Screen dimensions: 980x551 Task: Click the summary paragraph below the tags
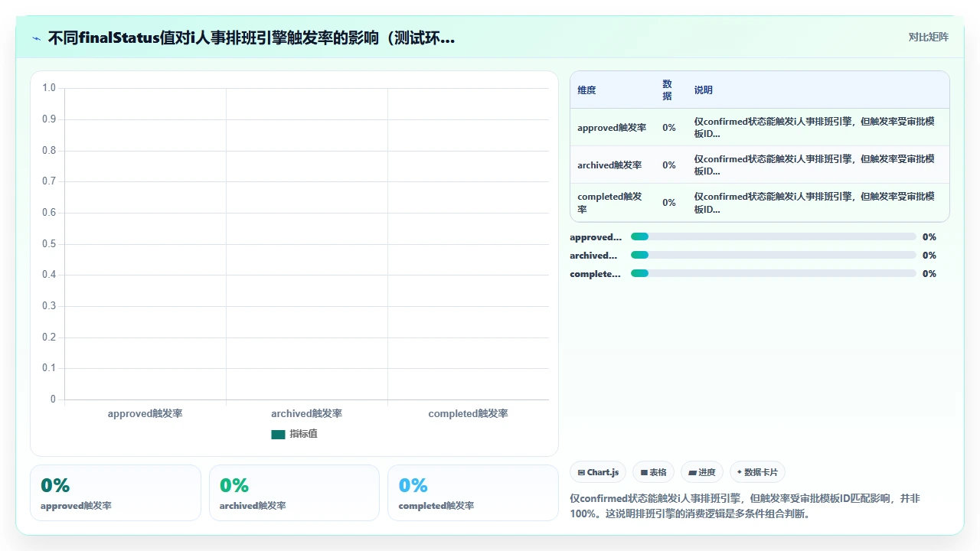745,506
